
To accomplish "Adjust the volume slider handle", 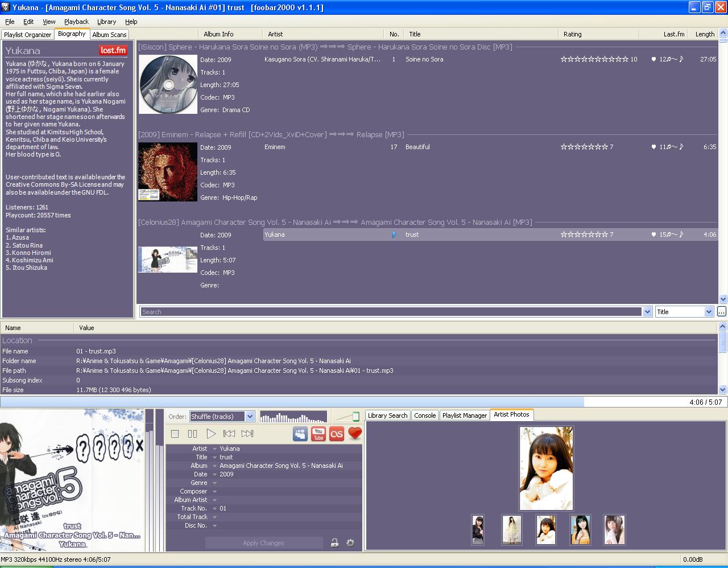I will [x=355, y=417].
